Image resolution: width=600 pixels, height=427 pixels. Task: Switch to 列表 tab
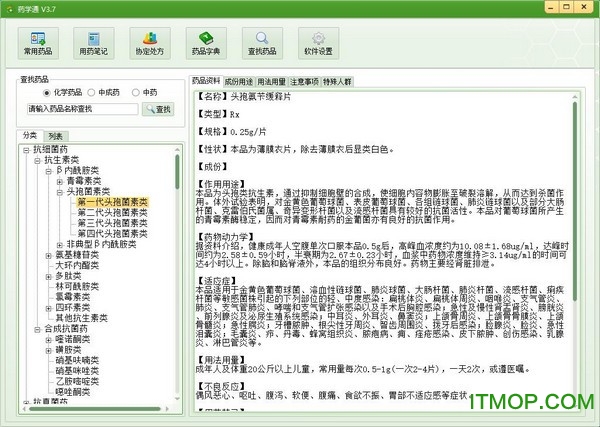click(56, 136)
